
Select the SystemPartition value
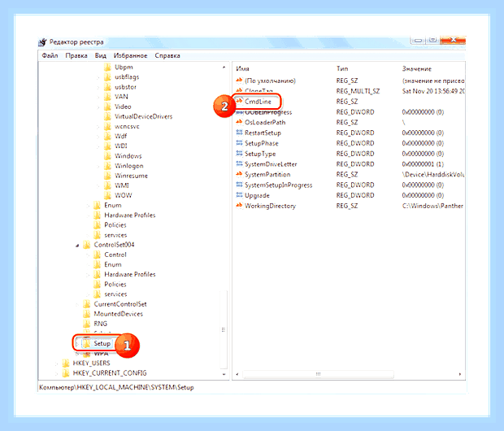pyautogui.click(x=267, y=174)
